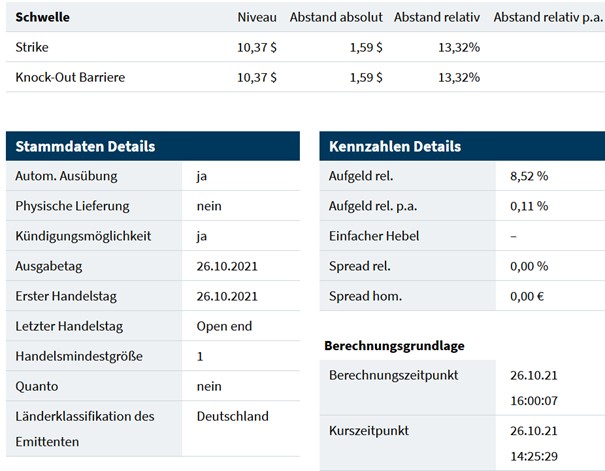Click the Knock-Out Barriere row label
The width and height of the screenshot is (605, 471).
click(x=71, y=77)
